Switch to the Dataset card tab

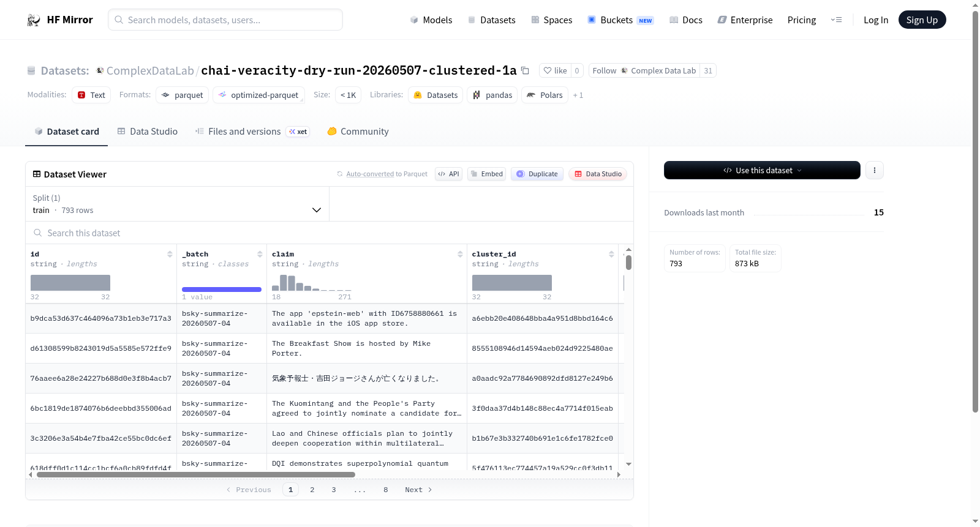66,132
